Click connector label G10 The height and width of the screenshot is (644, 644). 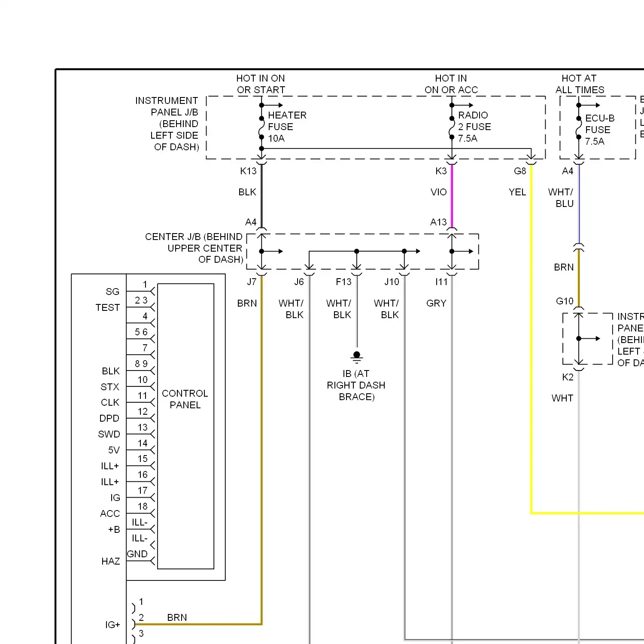point(565,301)
